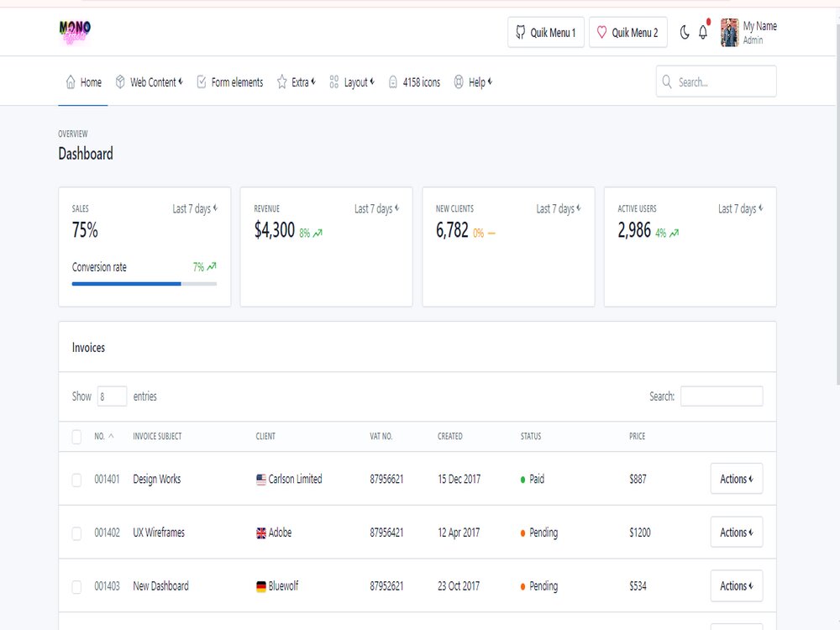The width and height of the screenshot is (840, 630).
Task: Click the magnifier icon in search box
Action: click(x=667, y=81)
